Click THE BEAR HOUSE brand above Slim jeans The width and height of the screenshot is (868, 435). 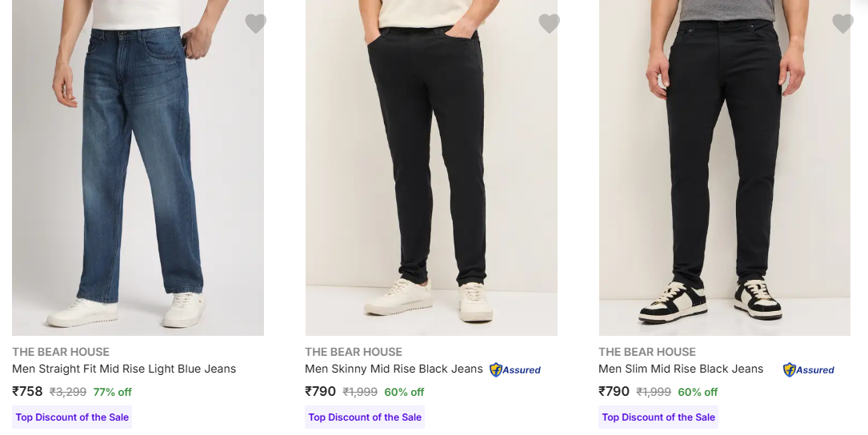(647, 352)
